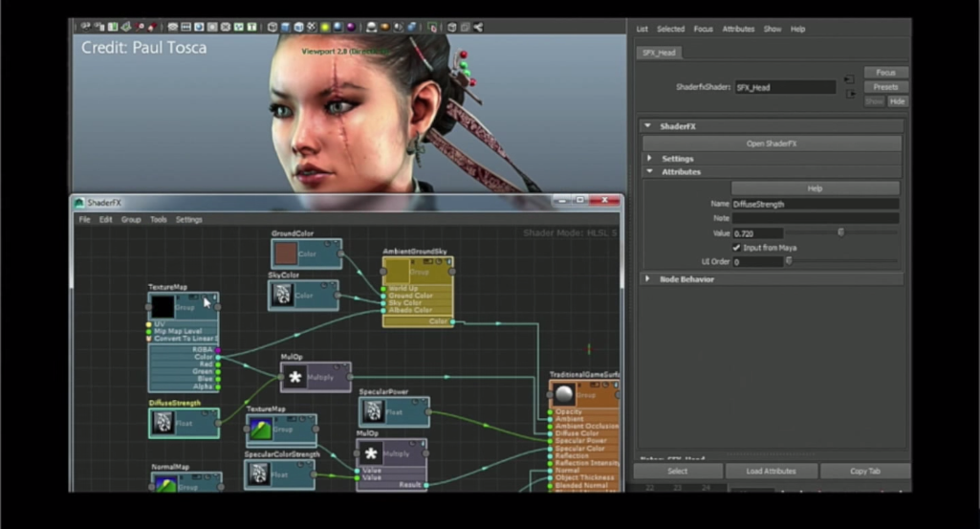Click the yellow light sphere icon in viewport toolbar
The width and height of the screenshot is (980, 529).
pos(325,26)
